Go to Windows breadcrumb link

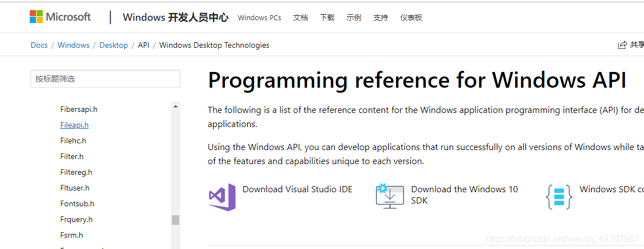pos(74,45)
